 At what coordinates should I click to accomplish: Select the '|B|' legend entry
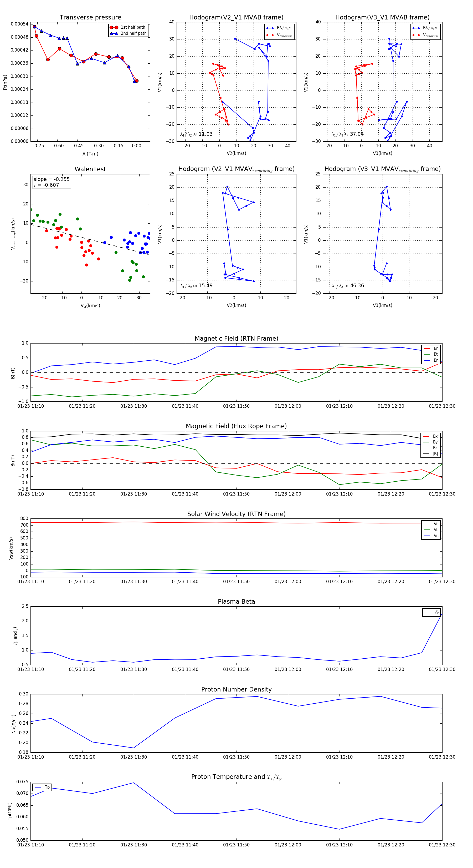coord(431,454)
